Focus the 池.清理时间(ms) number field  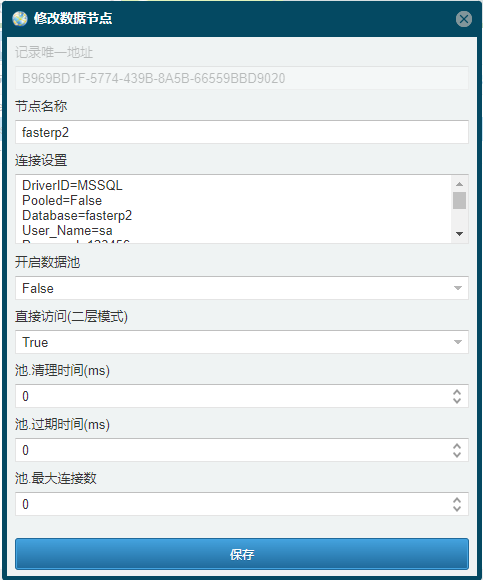point(233,396)
